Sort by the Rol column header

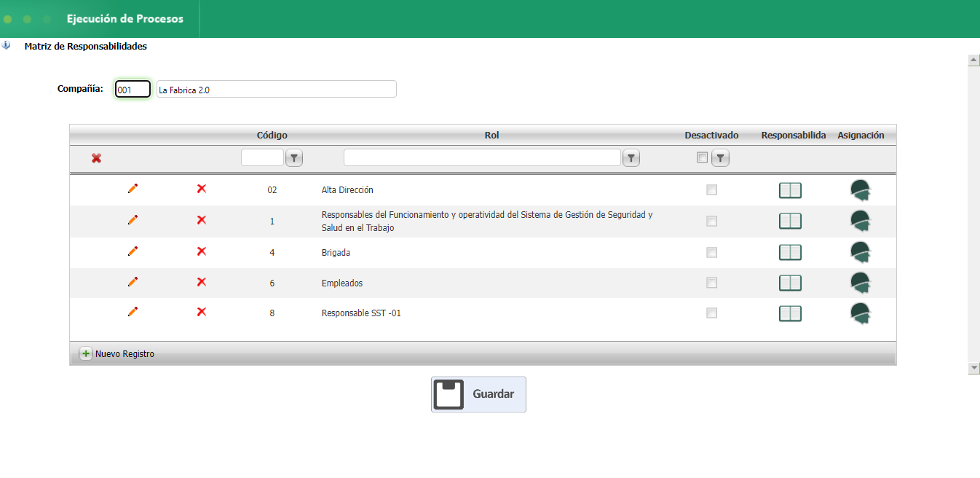[491, 135]
